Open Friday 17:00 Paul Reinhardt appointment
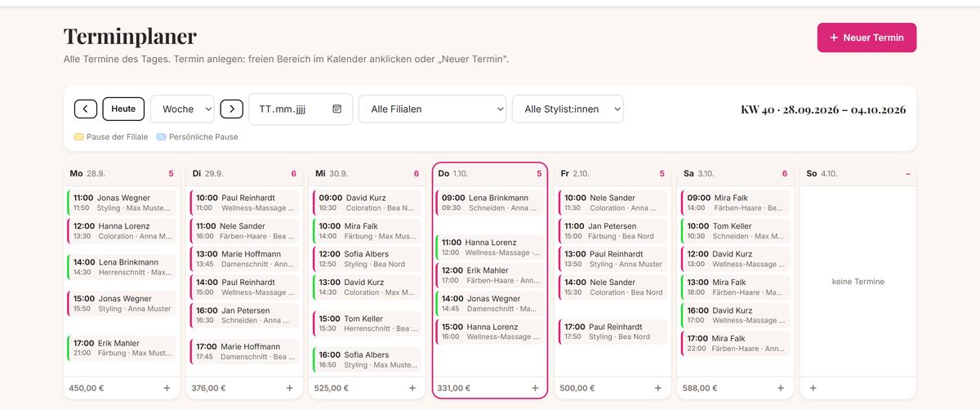 pos(612,332)
